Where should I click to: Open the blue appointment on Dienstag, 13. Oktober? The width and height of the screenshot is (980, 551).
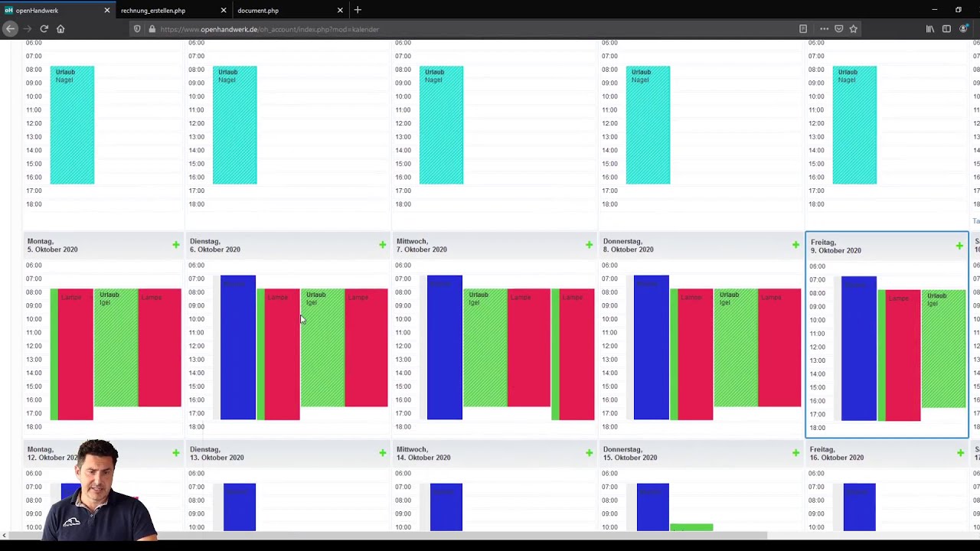[238, 507]
